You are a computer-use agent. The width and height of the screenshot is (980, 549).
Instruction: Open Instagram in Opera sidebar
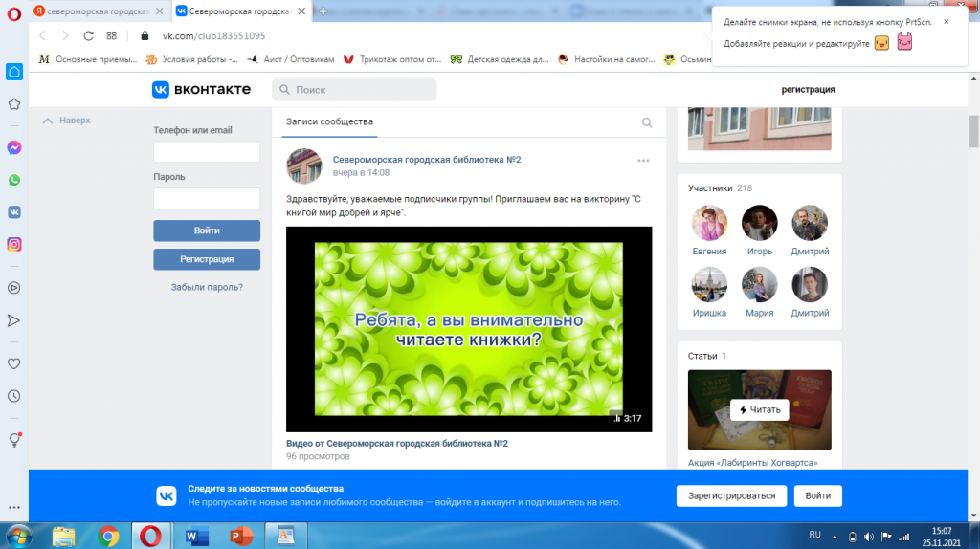point(13,245)
